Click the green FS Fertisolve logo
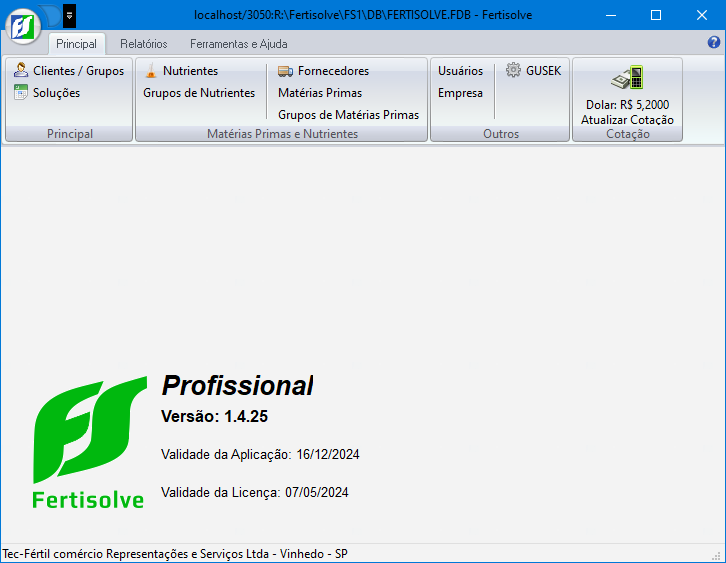Image resolution: width=726 pixels, height=563 pixels. point(89,443)
